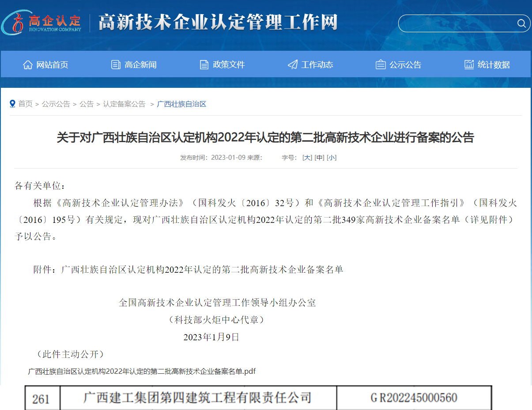Click 广西壮族自治区 breadcrumb link
This screenshot has width=532, height=410.
pyautogui.click(x=181, y=104)
